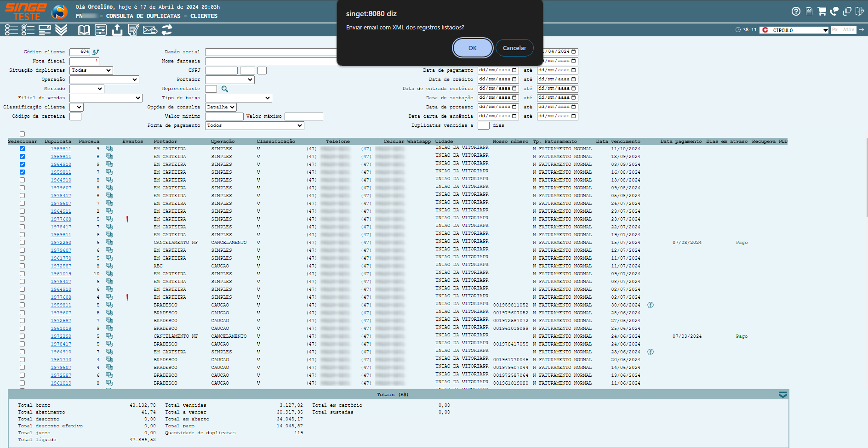Click the export upload icon in toolbar
The width and height of the screenshot is (868, 448).
click(x=117, y=30)
